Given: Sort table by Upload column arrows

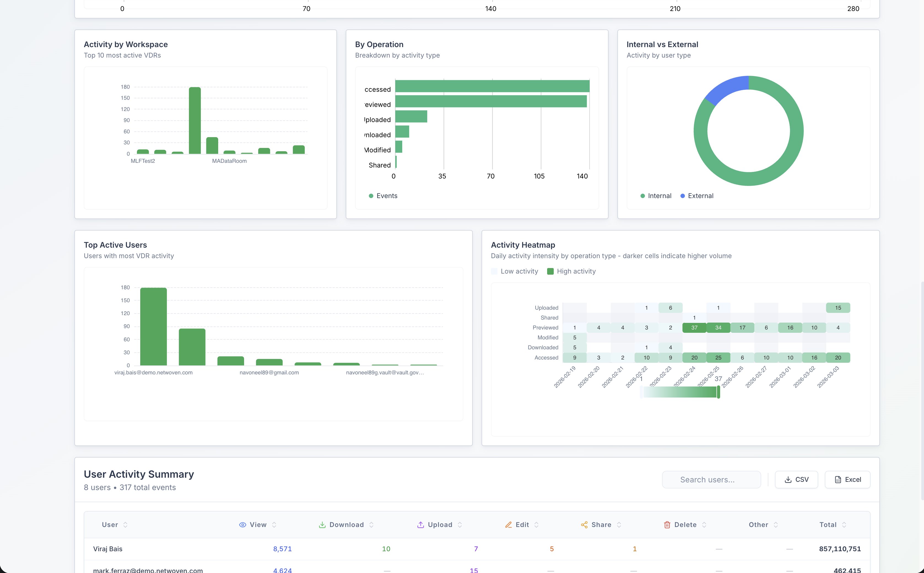Looking at the screenshot, I should tap(460, 525).
